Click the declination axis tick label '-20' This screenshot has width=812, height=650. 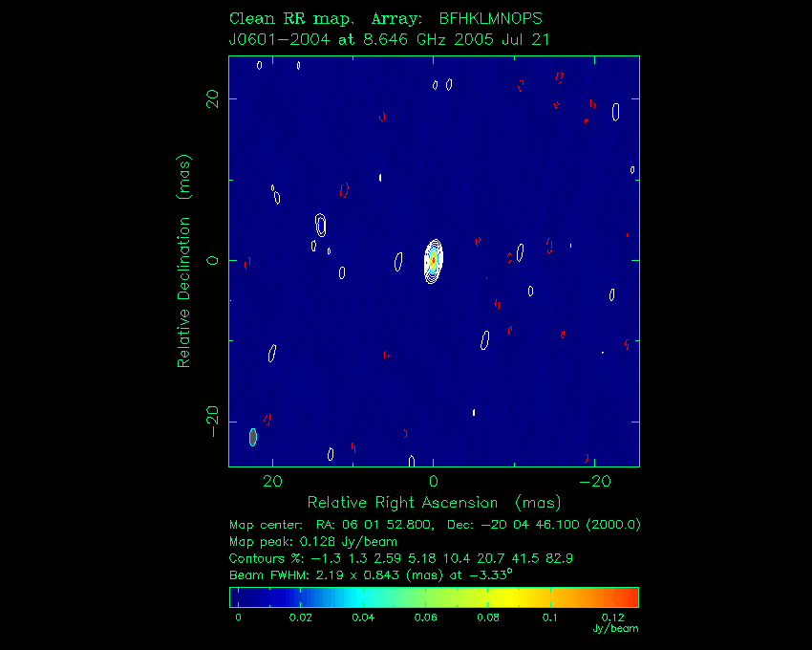pyautogui.click(x=212, y=422)
